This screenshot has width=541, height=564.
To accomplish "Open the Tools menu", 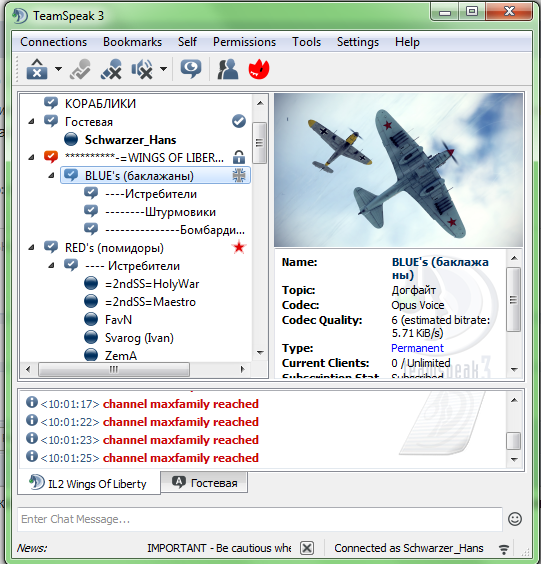I will (306, 42).
